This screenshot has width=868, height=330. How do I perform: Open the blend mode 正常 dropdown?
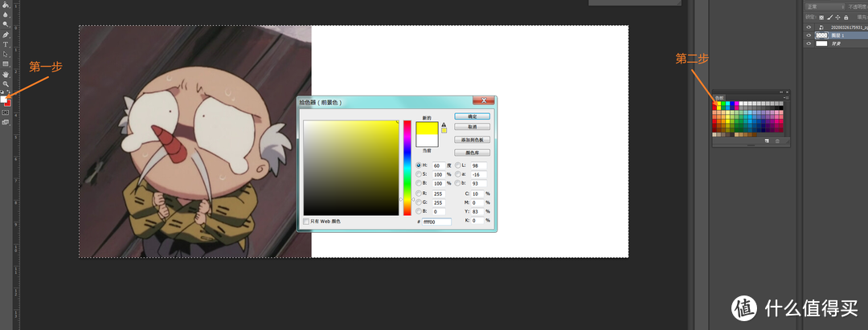point(825,6)
